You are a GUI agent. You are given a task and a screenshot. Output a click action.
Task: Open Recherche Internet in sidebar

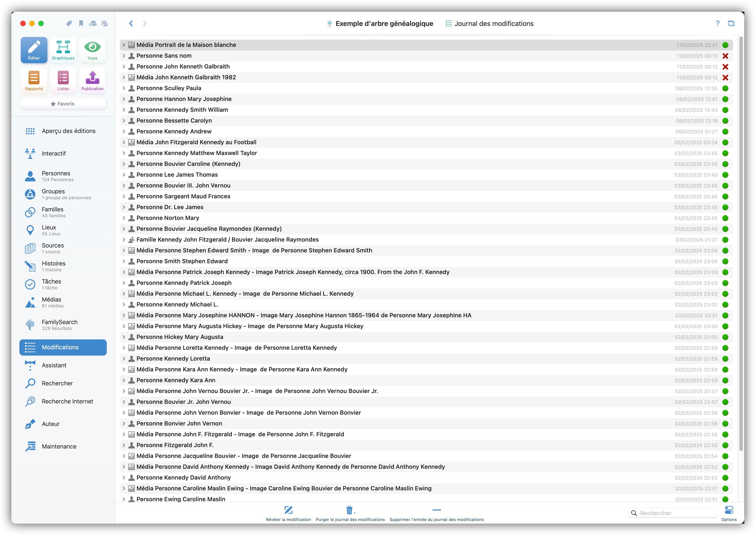(63, 402)
